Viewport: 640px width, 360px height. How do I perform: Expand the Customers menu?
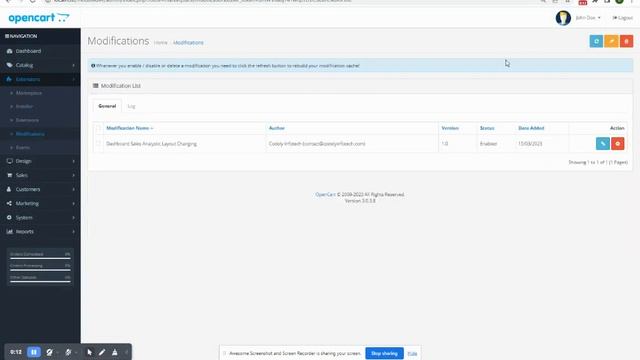coord(40,189)
